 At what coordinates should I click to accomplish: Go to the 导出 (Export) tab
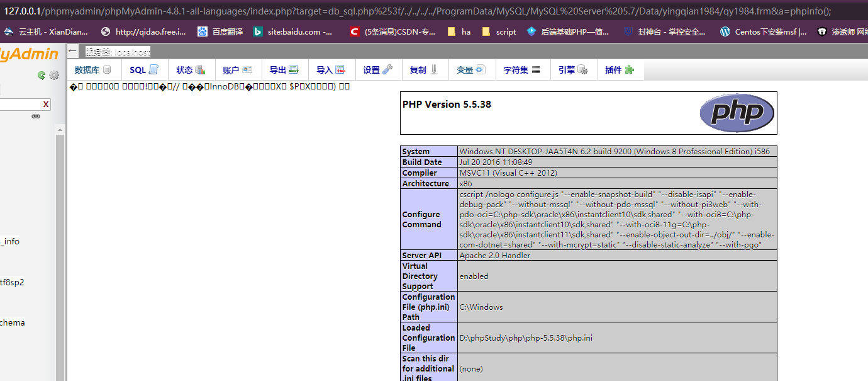coord(284,70)
